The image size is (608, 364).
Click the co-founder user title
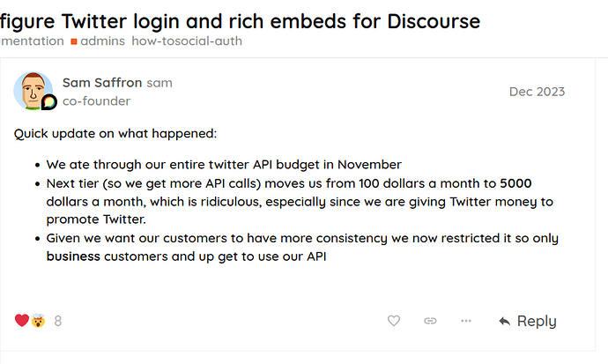click(x=96, y=100)
